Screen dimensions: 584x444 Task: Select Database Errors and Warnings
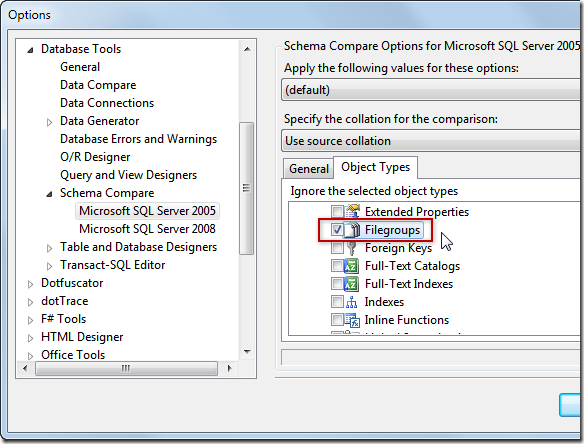pos(139,139)
